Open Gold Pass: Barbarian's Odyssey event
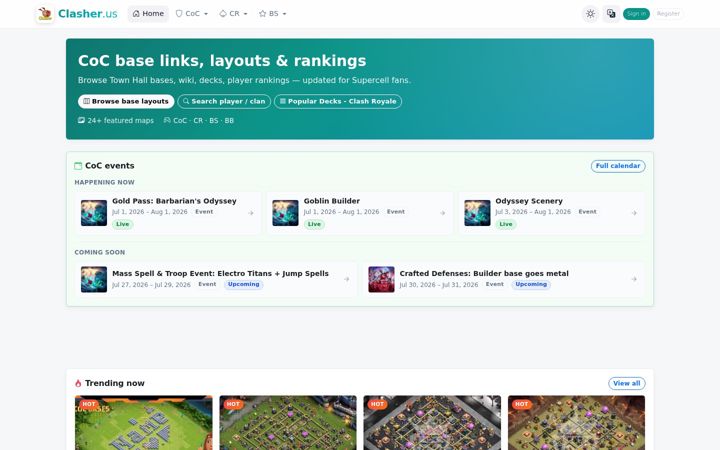720x450 pixels. tap(168, 213)
